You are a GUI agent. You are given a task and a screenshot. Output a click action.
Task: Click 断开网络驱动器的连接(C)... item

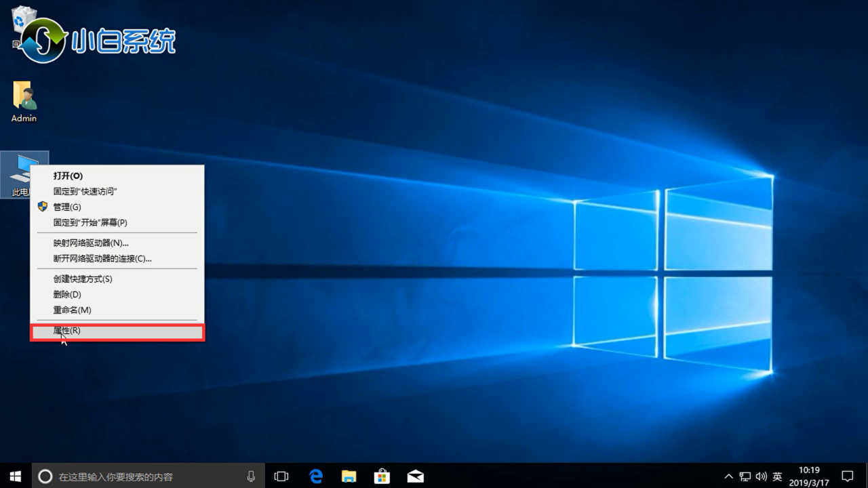coord(117,258)
